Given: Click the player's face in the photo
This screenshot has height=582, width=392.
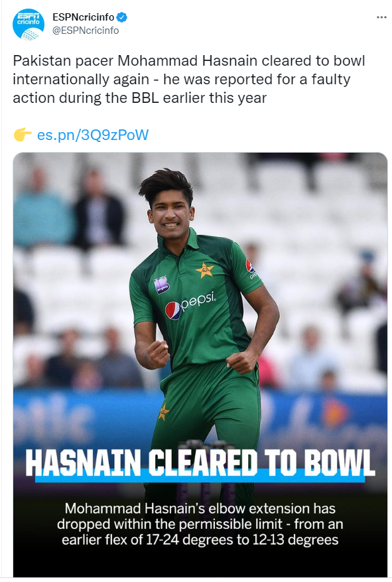Looking at the screenshot, I should (x=171, y=216).
